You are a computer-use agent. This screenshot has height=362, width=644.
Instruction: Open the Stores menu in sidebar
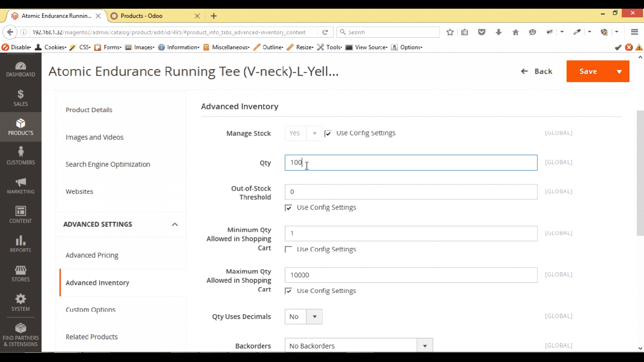20,274
